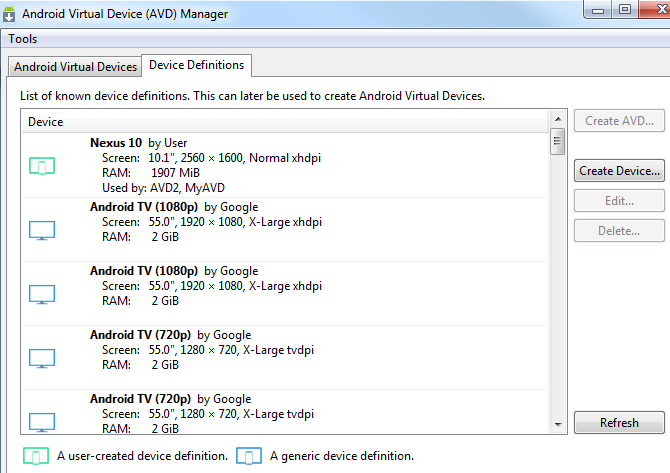Click the scrollbar down arrow

pyautogui.click(x=558, y=424)
